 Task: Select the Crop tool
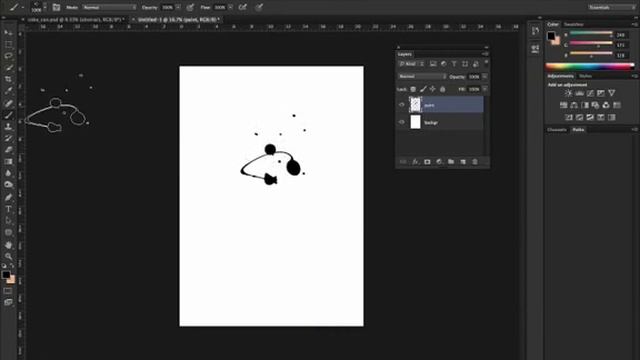click(x=8, y=79)
